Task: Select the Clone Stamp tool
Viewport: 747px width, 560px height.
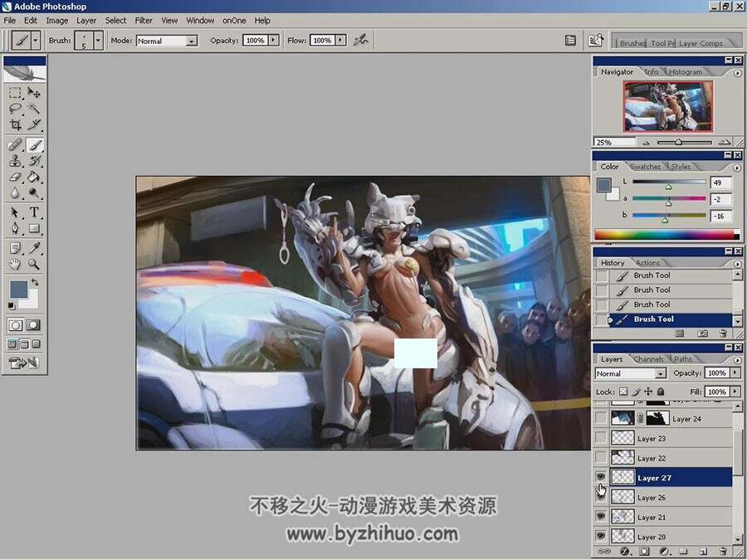Action: (15, 160)
